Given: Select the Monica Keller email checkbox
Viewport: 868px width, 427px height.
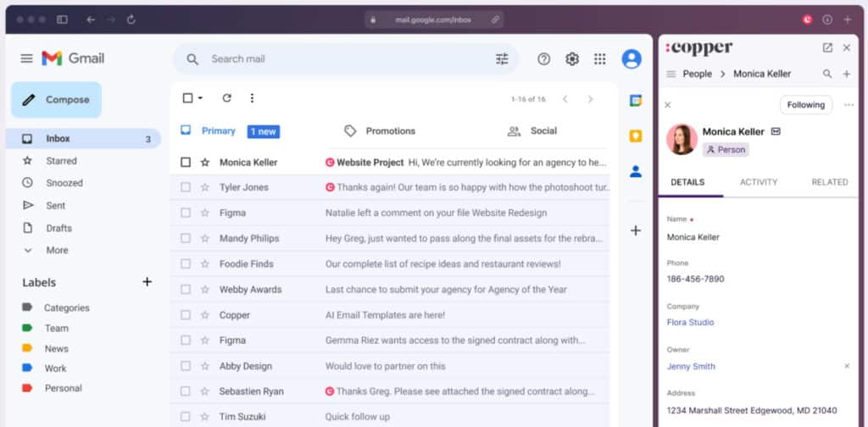Looking at the screenshot, I should coord(186,162).
